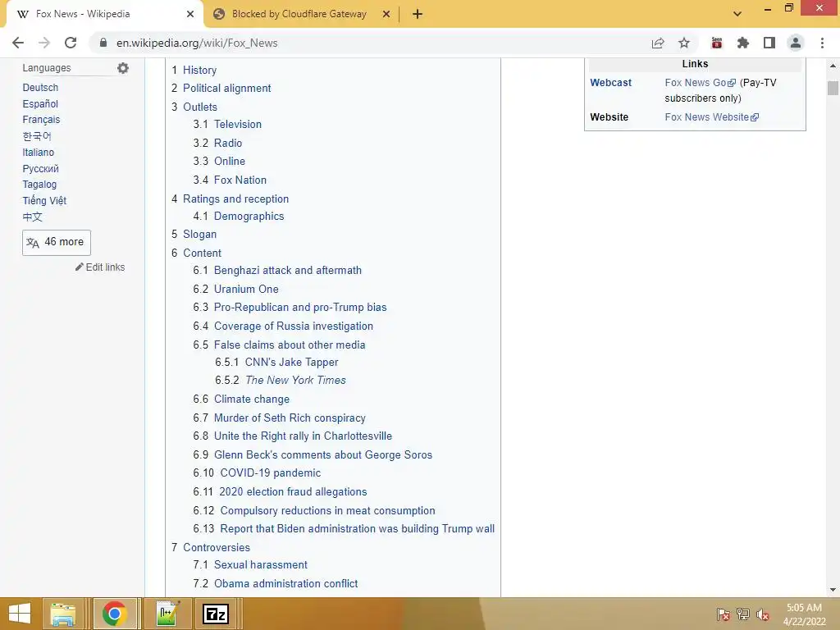Screen dimensions: 840x630
Task: Close the Blocked by Cloudflare Gateway tab
Action: (386, 14)
